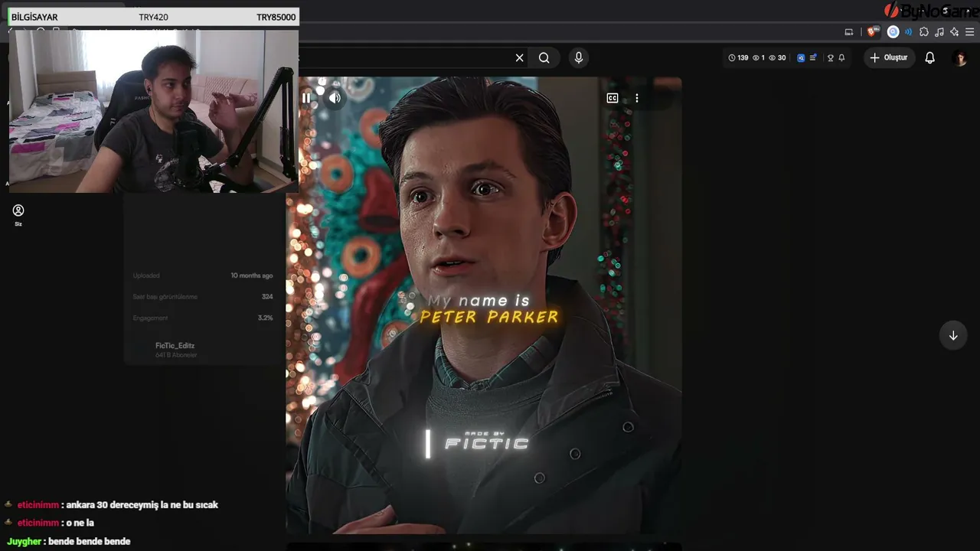Click the 'Uploaded' label in the stats card

(x=146, y=275)
